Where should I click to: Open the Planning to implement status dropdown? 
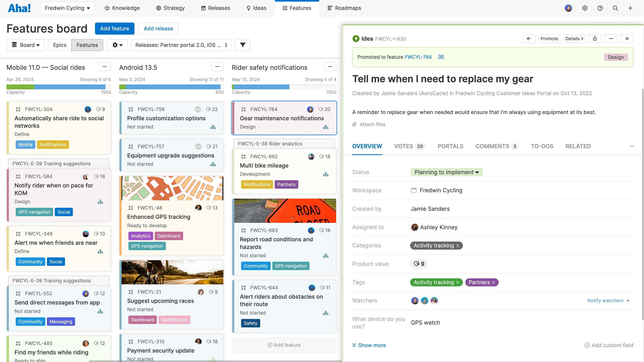pyautogui.click(x=446, y=172)
